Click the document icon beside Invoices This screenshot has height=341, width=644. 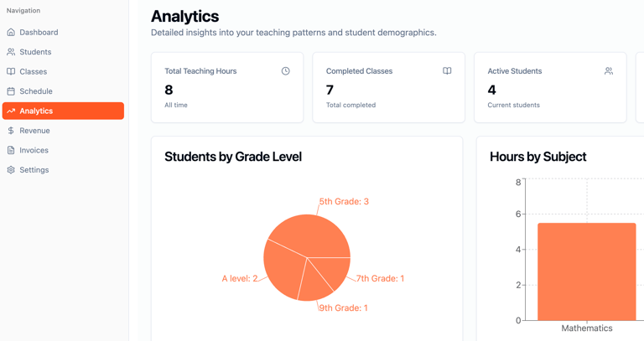pos(11,150)
